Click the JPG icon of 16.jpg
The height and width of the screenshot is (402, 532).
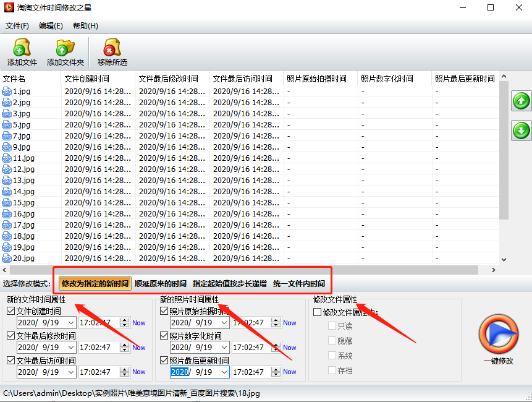[7, 214]
